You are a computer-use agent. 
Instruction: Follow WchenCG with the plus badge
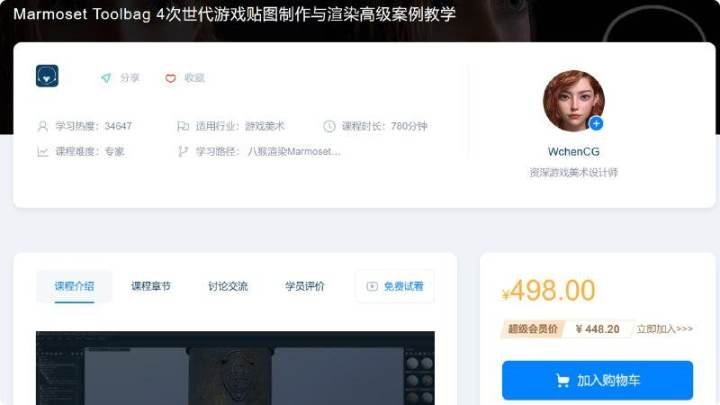click(596, 124)
